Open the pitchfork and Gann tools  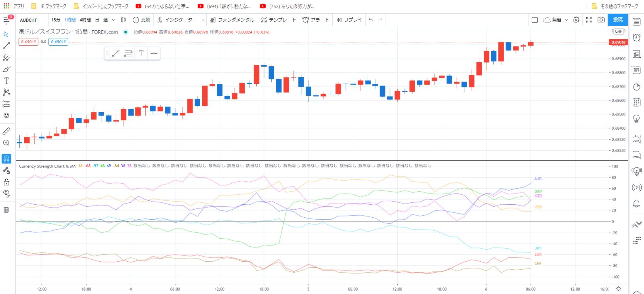point(6,57)
